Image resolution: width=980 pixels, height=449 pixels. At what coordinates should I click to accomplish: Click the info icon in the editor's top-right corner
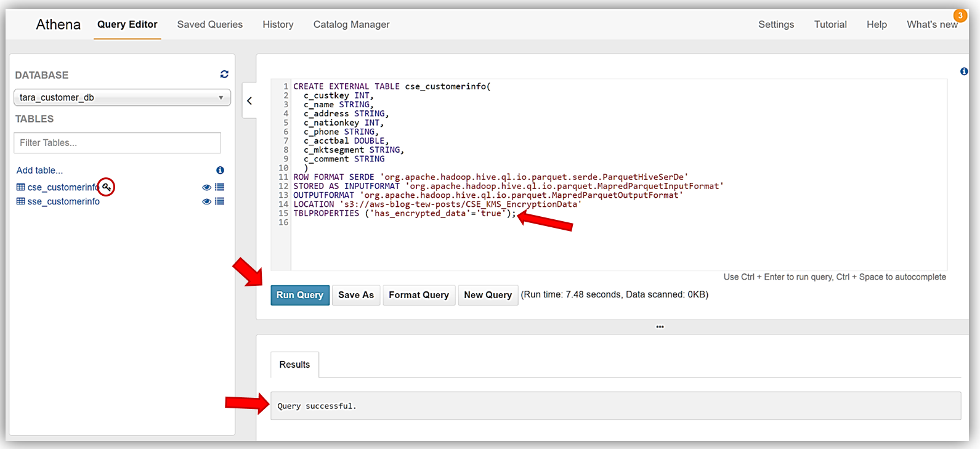point(964,71)
